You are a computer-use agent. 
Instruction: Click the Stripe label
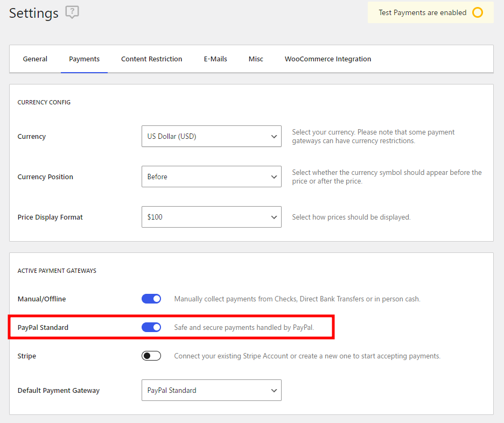pyautogui.click(x=27, y=356)
